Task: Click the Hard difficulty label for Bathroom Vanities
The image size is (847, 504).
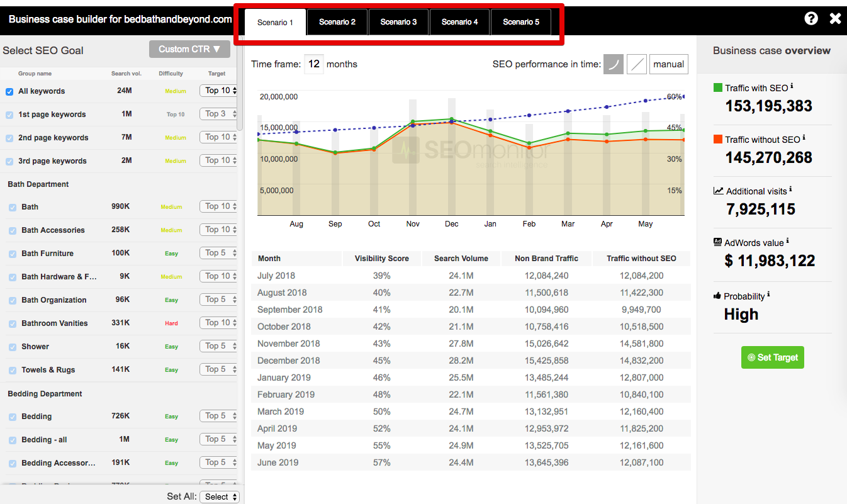Action: (x=171, y=323)
